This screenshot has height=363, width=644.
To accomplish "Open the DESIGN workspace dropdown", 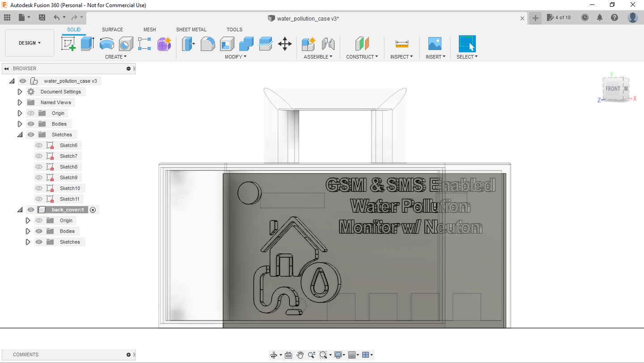I will (30, 43).
